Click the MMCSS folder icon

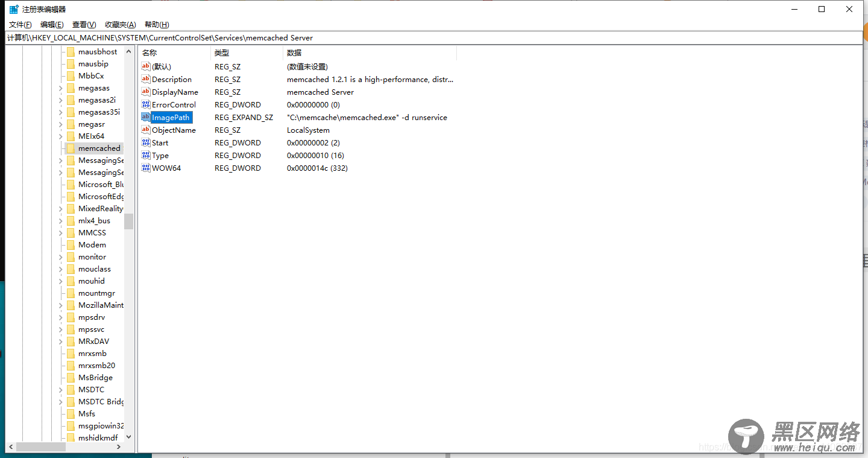(x=71, y=233)
